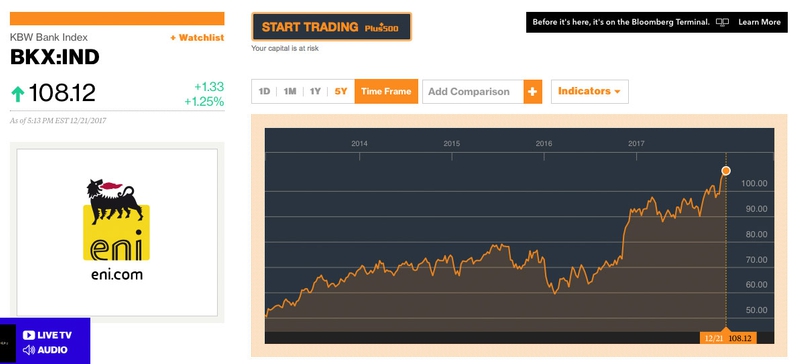The image size is (800, 364).
Task: Click the Live TV play icon
Action: tap(29, 335)
